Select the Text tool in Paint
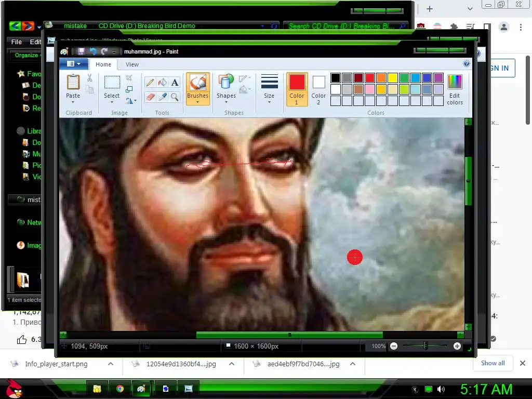532x399 pixels. [x=175, y=83]
